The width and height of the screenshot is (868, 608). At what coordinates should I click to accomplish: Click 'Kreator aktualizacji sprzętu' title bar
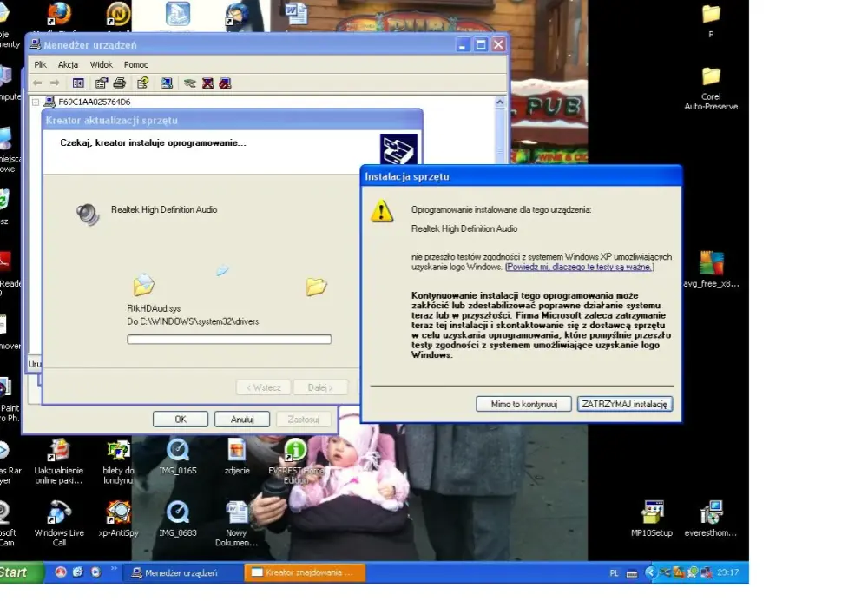(x=233, y=120)
